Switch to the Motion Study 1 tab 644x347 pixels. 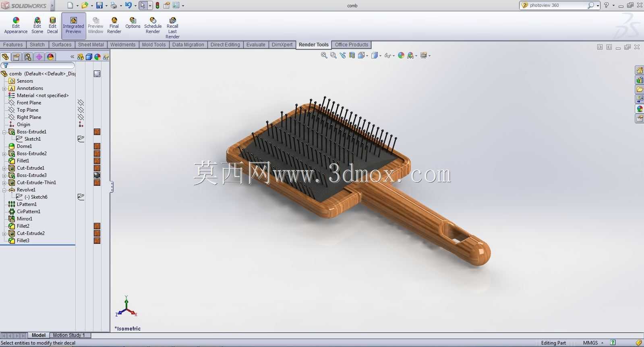69,335
